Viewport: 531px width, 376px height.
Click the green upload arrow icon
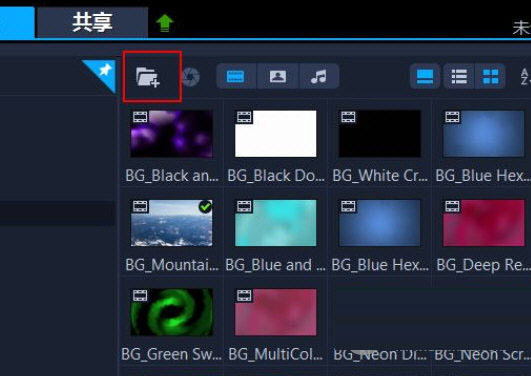[x=165, y=23]
